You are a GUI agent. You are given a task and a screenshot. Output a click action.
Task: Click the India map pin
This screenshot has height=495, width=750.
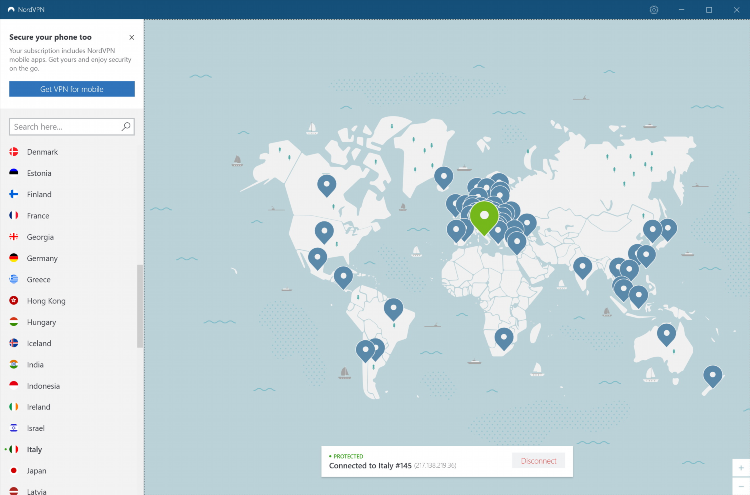coord(583,267)
